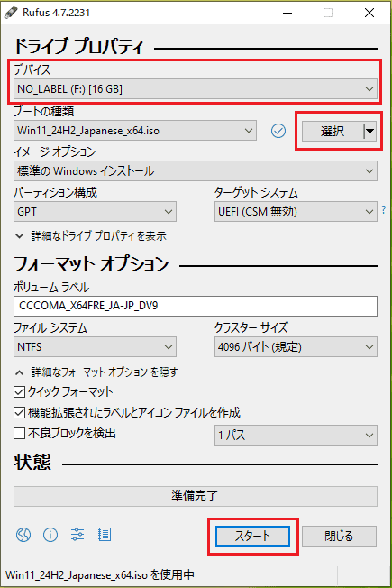Open the デバイス dropdown NO_LABEL (F:)
The width and height of the screenshot is (392, 588).
[x=196, y=89]
